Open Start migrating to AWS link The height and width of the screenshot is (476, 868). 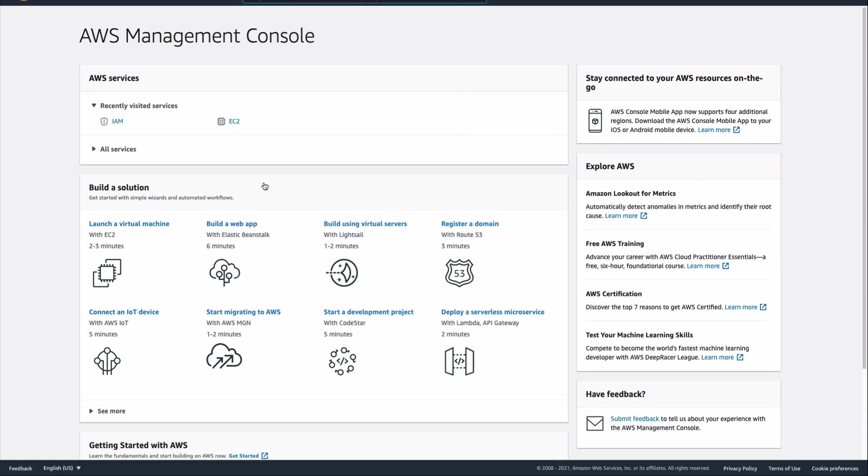(x=244, y=312)
